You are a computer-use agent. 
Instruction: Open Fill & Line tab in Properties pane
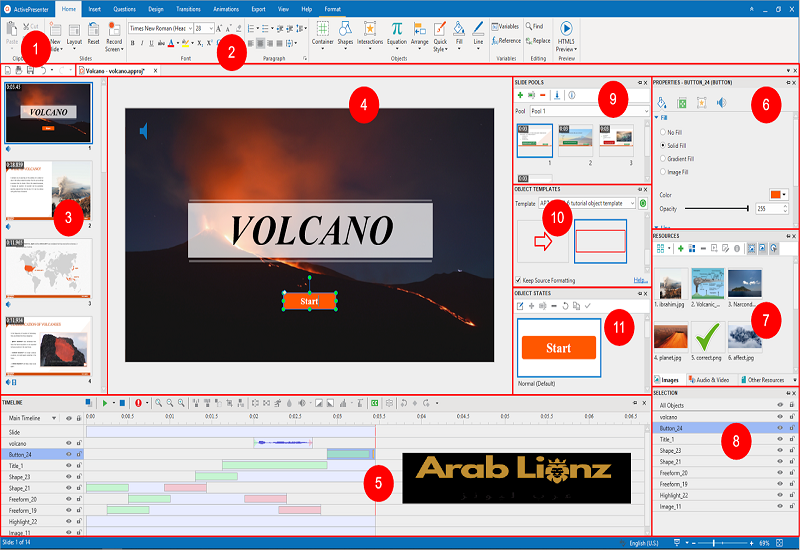(x=662, y=103)
